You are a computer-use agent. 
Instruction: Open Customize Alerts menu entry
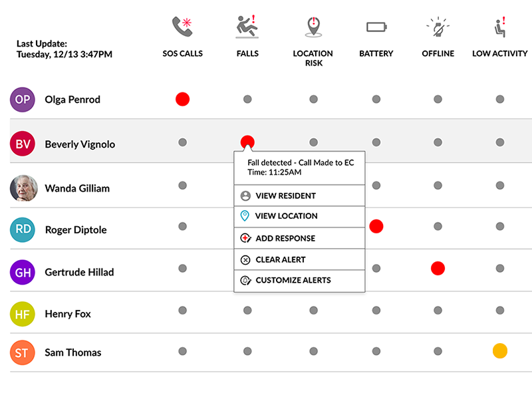[292, 280]
